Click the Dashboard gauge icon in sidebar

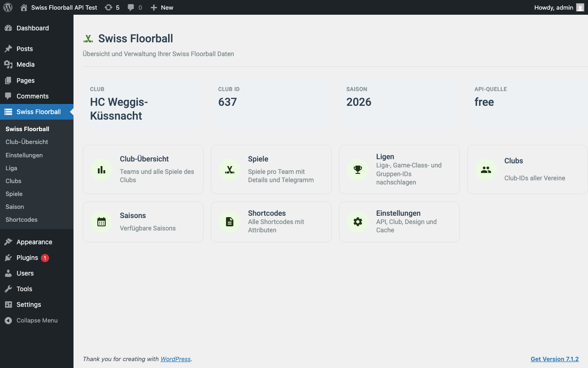click(8, 28)
